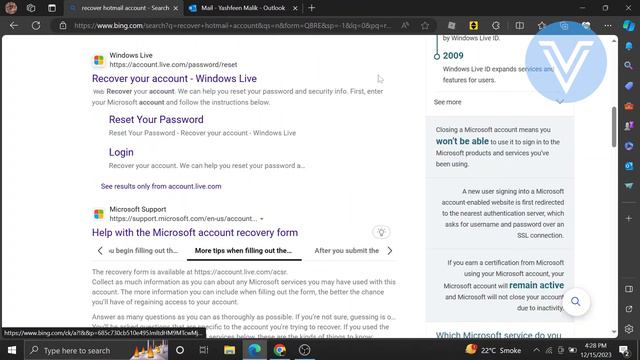Close the recover hotmail account search tab

[176, 8]
